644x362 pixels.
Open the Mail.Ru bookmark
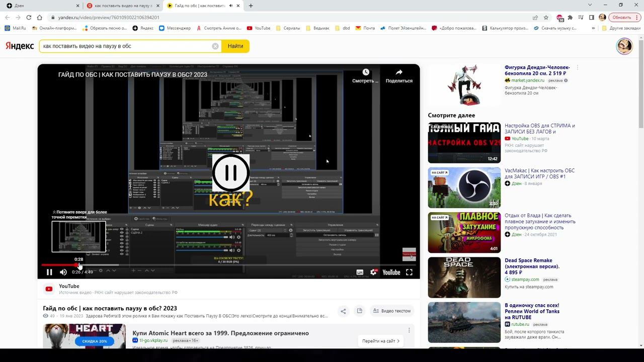click(15, 28)
